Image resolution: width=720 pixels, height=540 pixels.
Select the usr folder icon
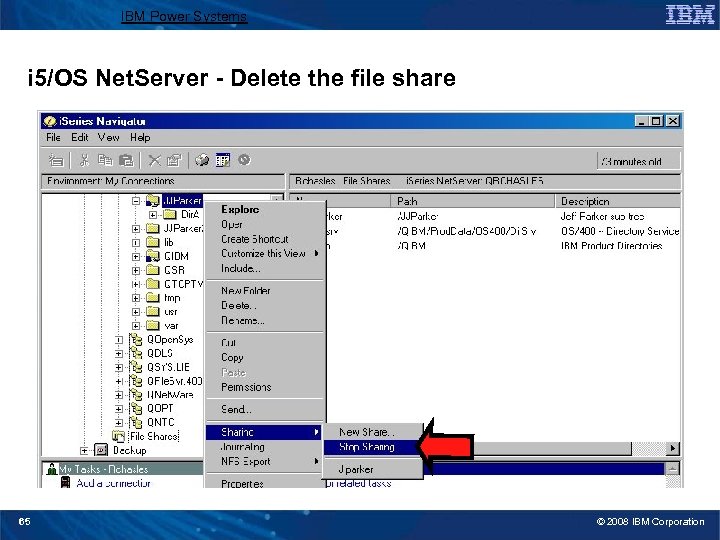click(x=152, y=312)
